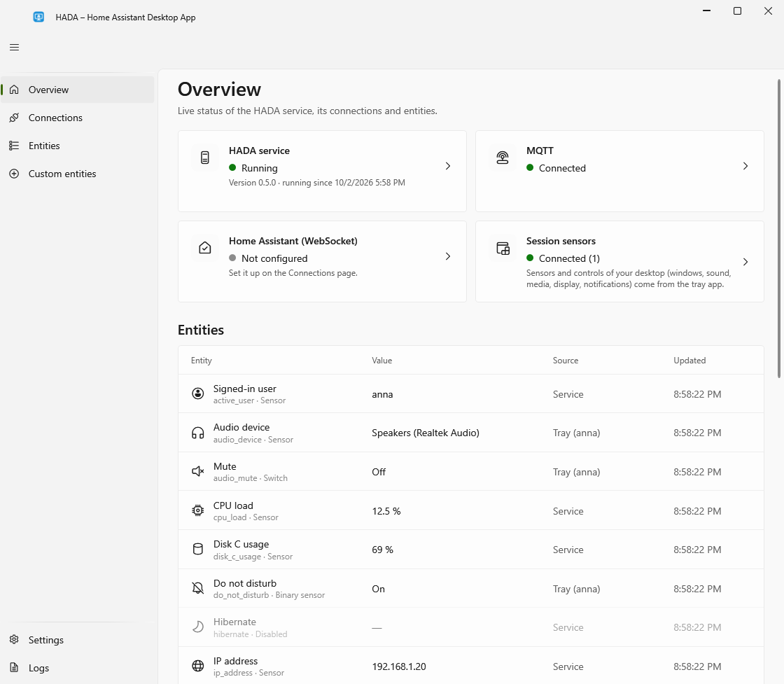
Task: Click the Mute row 'Off' value
Action: pos(379,471)
